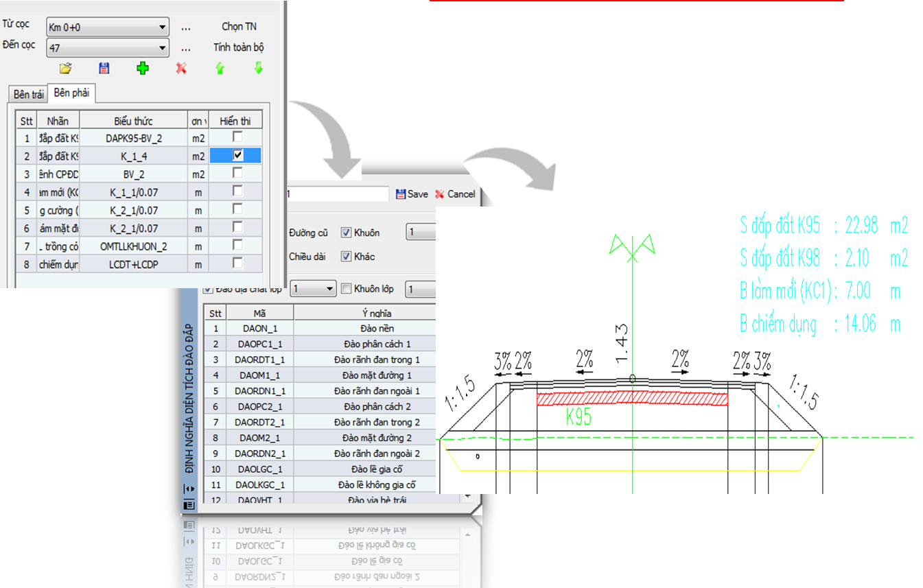
Task: Click the blue floppy disk save icon
Action: tap(104, 68)
